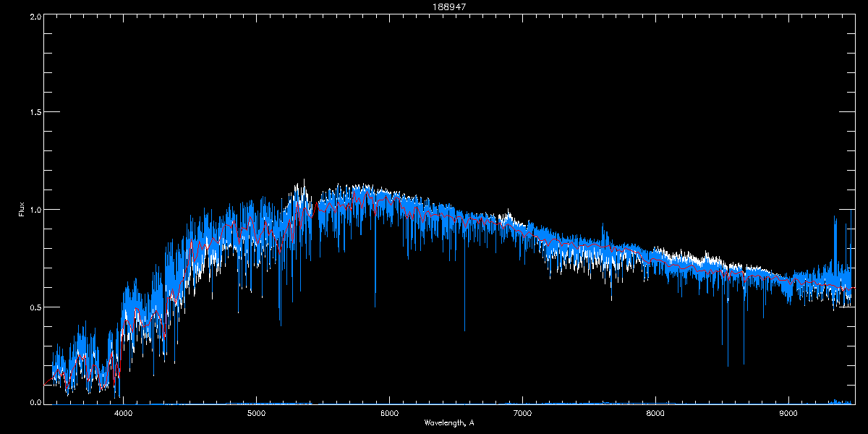Click the Flux axis label
Viewport: 868px width, 434px height.
point(22,210)
